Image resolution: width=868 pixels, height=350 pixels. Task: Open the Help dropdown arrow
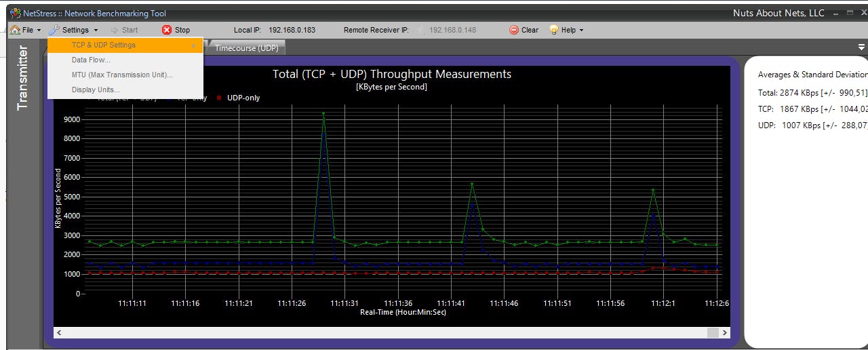581,30
